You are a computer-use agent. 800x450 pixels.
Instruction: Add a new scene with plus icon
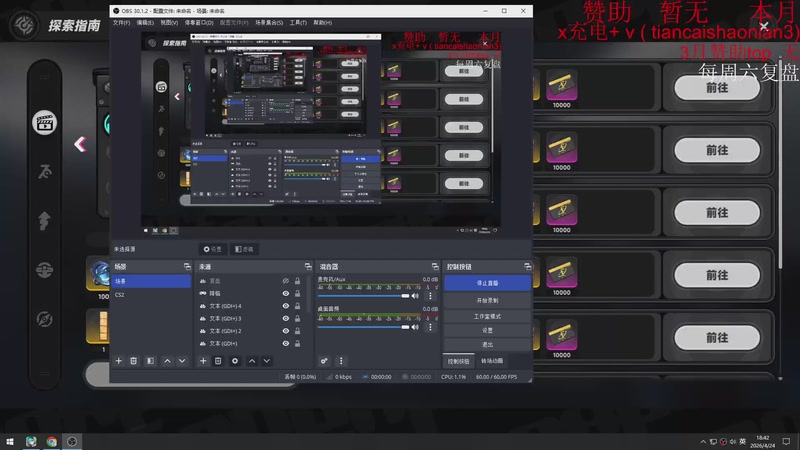coord(119,361)
